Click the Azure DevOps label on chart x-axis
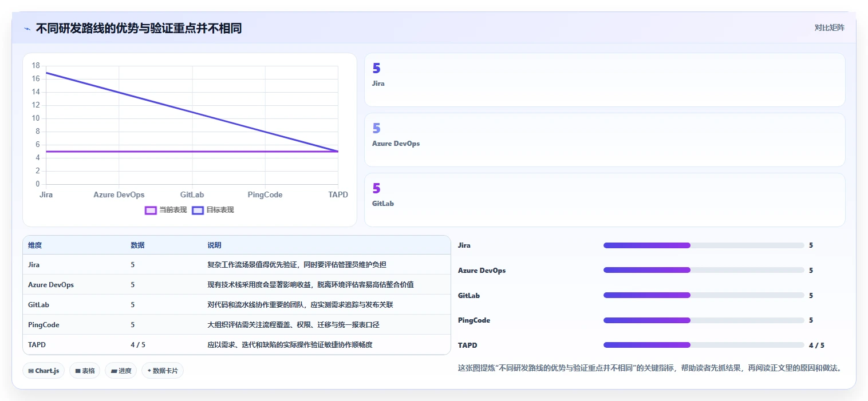 pyautogui.click(x=119, y=194)
